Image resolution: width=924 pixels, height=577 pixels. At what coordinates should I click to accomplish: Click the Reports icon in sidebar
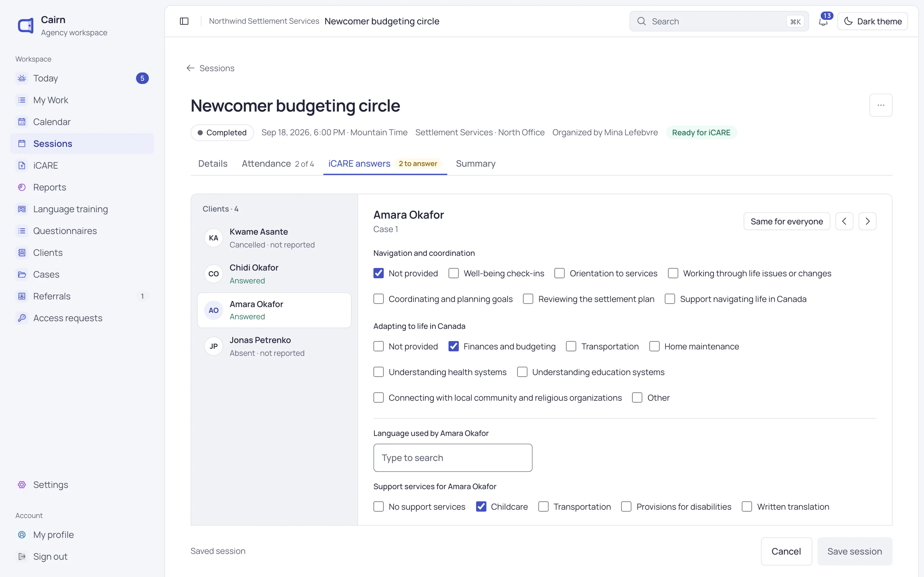(22, 187)
